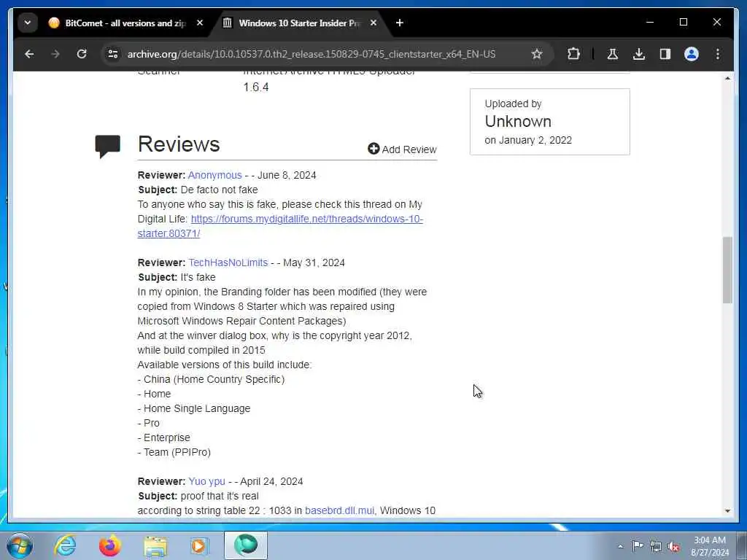Click the Reviews speech bubble icon
This screenshot has height=560, width=747.
click(x=108, y=146)
